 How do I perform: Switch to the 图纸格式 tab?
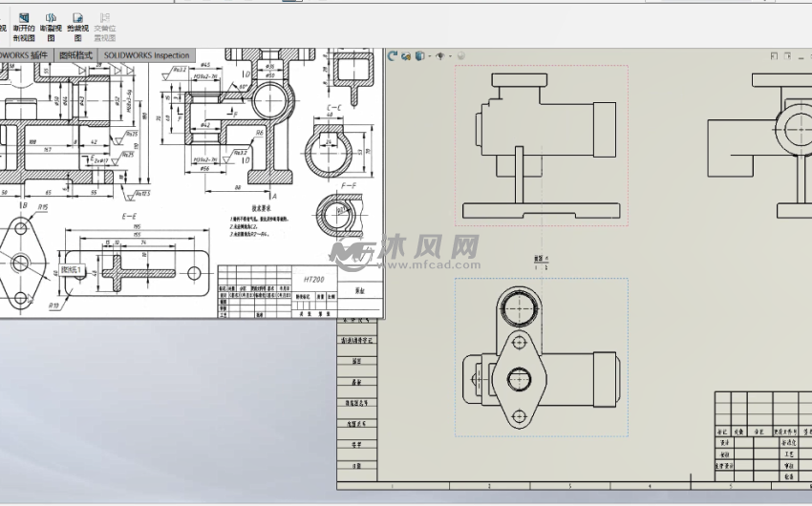pos(75,55)
